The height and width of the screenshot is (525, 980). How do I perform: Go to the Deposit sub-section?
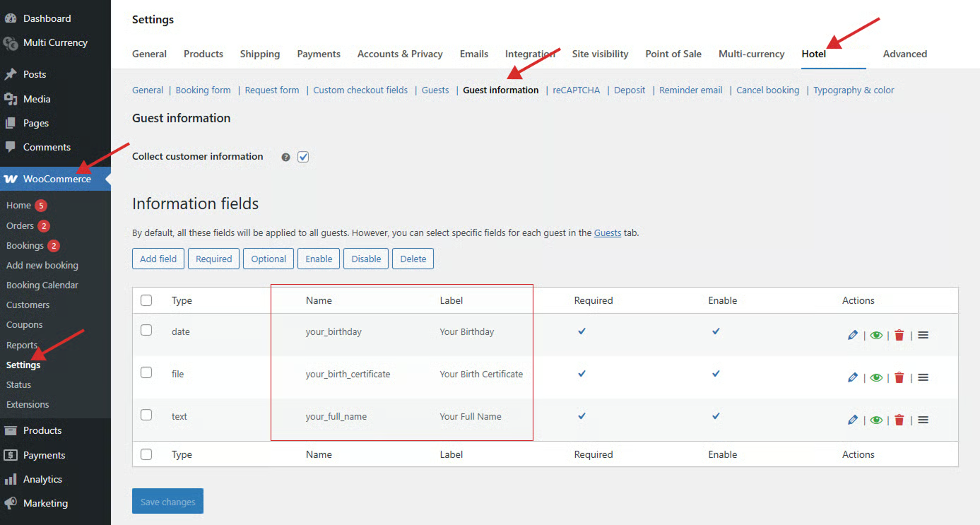[x=630, y=90]
